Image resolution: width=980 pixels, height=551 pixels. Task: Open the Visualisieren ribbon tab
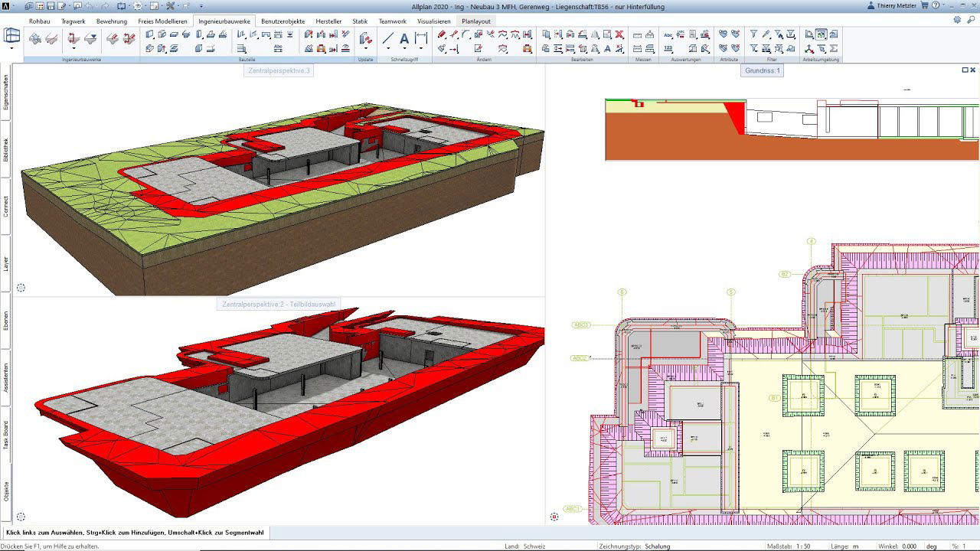[x=433, y=21]
